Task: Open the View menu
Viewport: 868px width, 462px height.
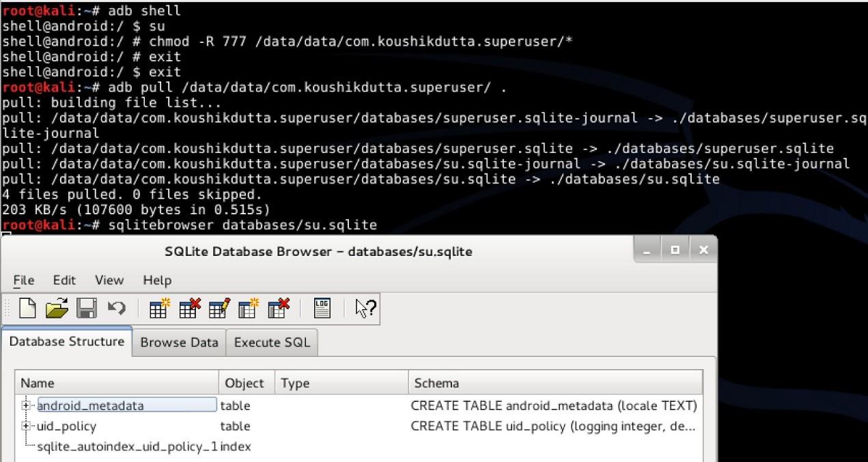Action: pyautogui.click(x=109, y=280)
